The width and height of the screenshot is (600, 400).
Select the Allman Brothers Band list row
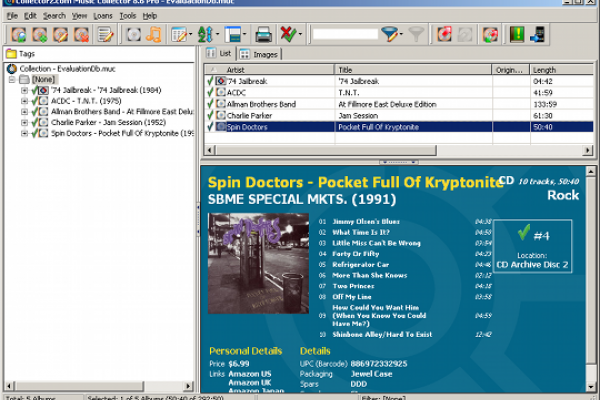coord(399,104)
